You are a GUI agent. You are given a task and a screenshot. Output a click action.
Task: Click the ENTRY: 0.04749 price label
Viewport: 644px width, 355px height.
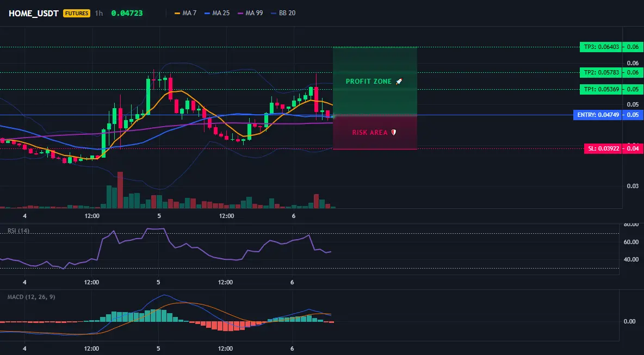click(x=598, y=115)
